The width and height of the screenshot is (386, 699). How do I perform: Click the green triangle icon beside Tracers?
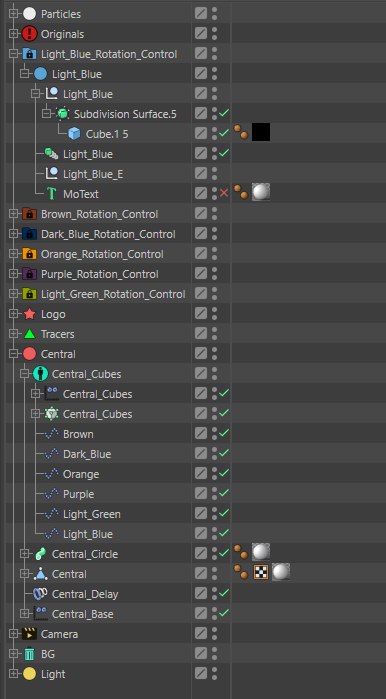point(29,334)
